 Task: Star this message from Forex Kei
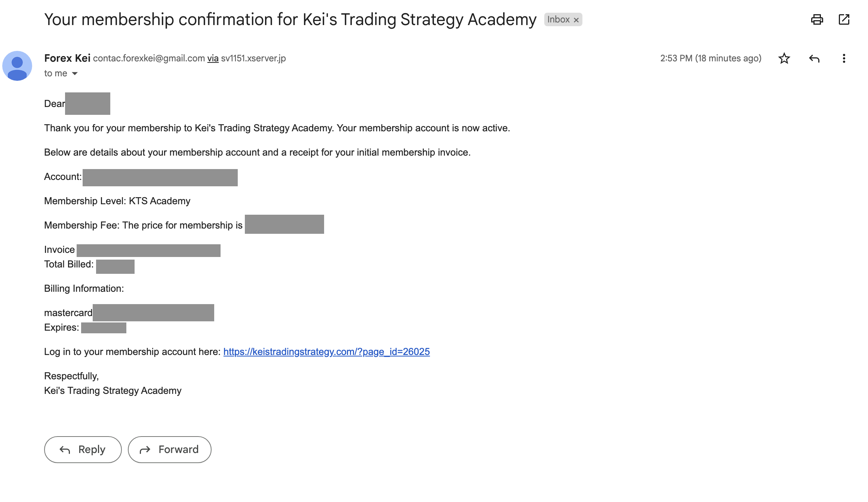784,58
